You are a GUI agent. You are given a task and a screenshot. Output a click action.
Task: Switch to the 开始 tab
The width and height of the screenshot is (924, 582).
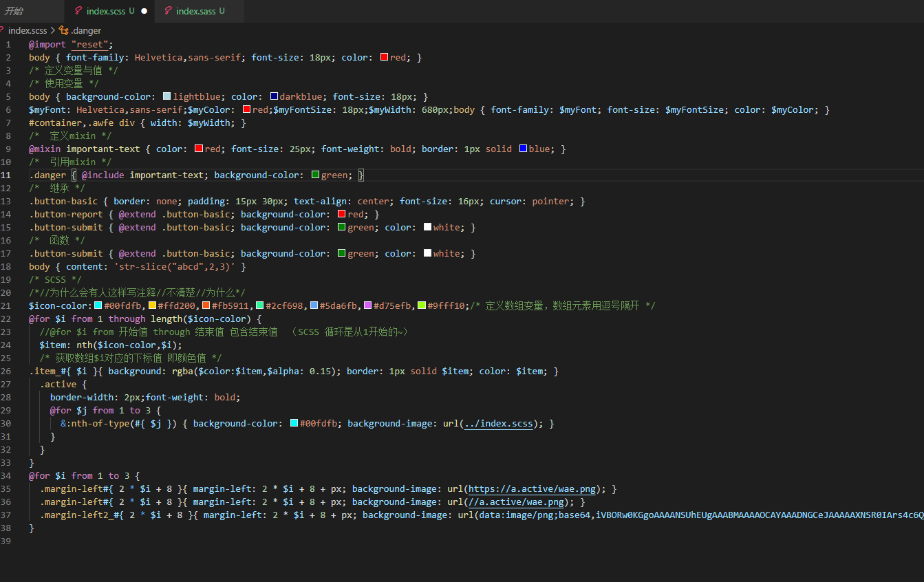[14, 11]
